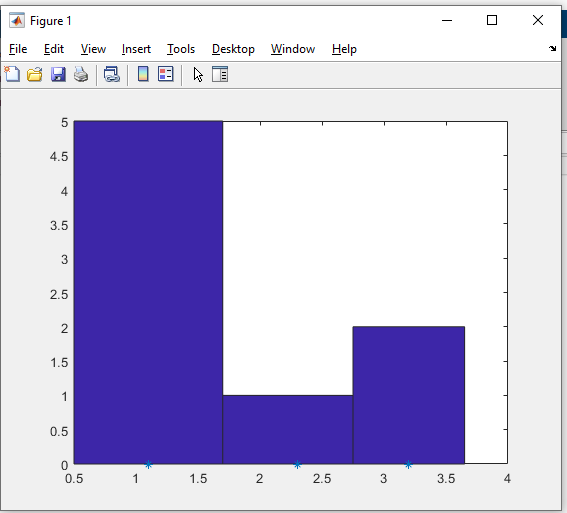Open the View menu

(x=93, y=49)
